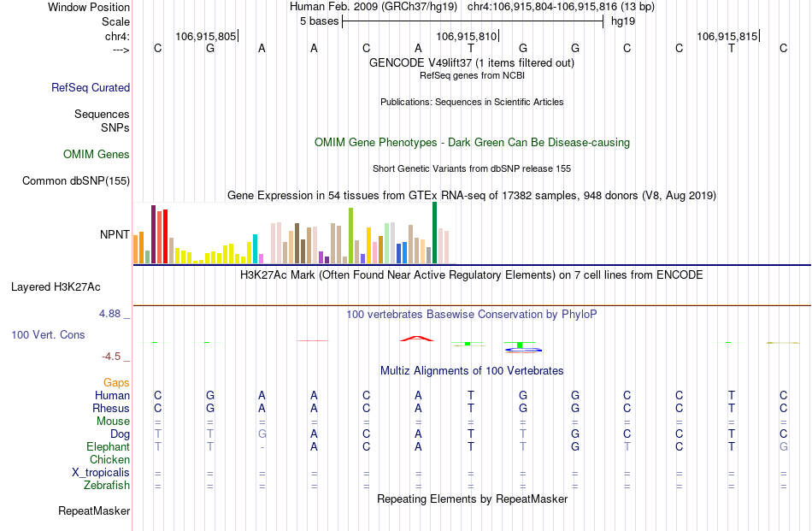Click the blue negative PhyloP mark
The height and width of the screenshot is (531, 812).
tap(524, 351)
